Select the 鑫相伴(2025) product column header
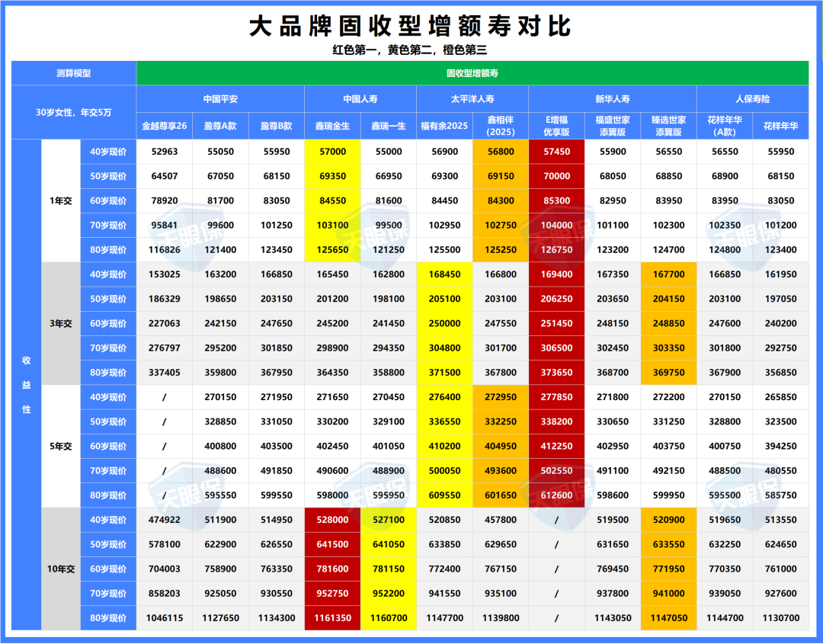 click(x=500, y=126)
